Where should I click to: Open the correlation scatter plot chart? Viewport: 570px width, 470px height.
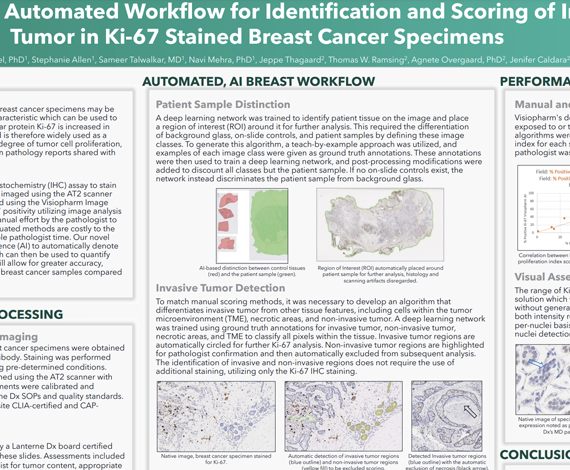click(544, 208)
